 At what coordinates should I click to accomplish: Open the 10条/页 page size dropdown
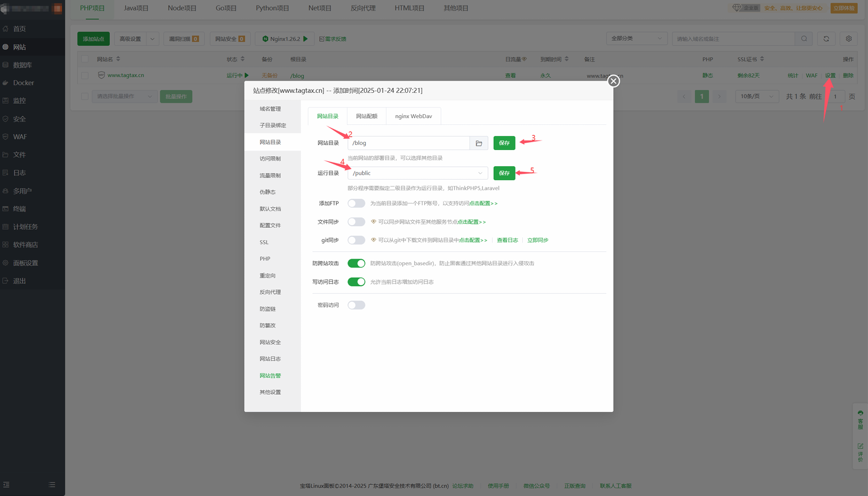(x=756, y=96)
